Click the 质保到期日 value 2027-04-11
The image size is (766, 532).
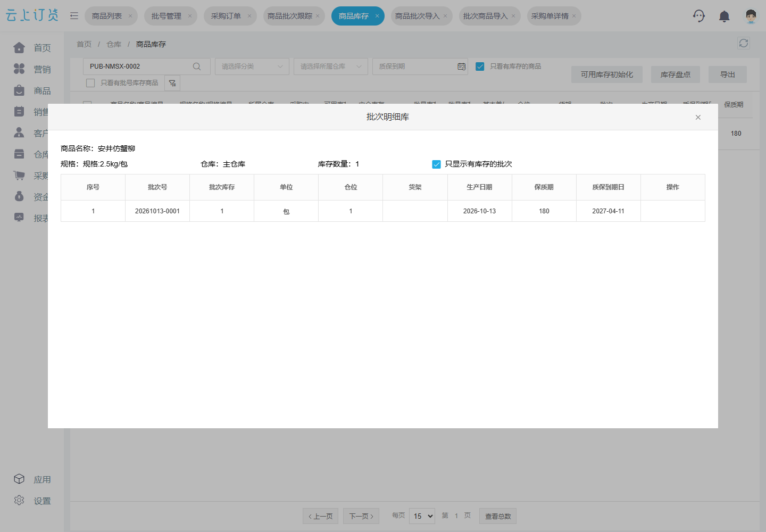coord(609,211)
